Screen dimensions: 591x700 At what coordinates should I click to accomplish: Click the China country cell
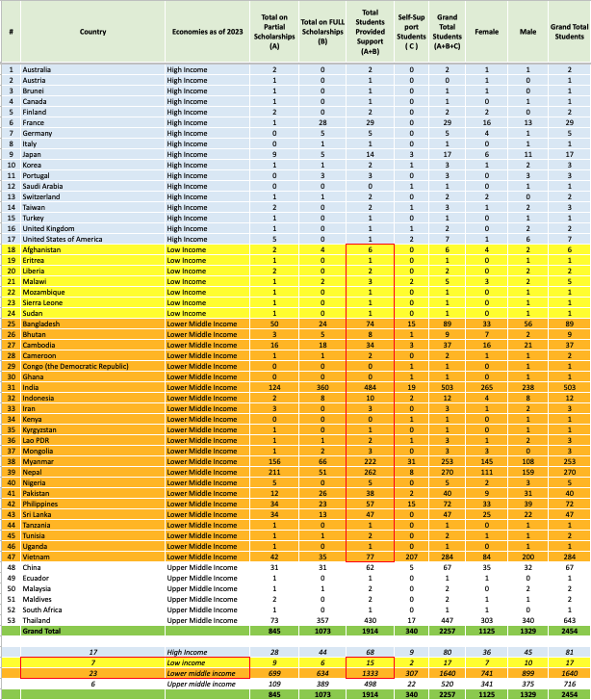92,568
